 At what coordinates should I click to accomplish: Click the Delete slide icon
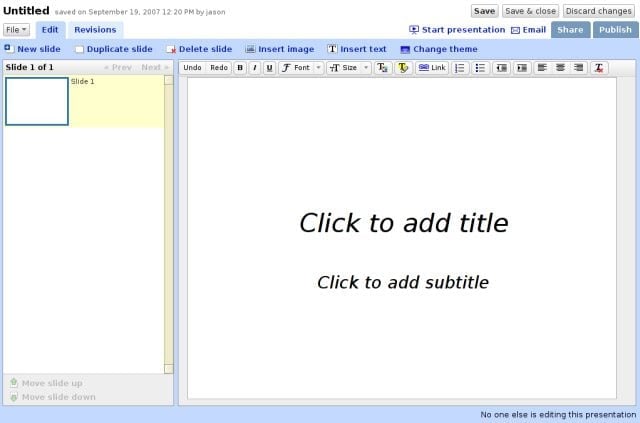pos(171,49)
